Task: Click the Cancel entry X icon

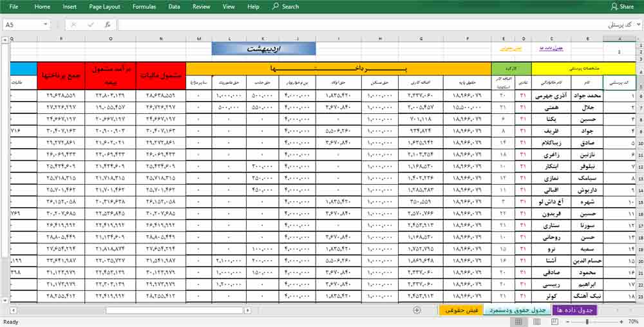Action: (x=73, y=24)
